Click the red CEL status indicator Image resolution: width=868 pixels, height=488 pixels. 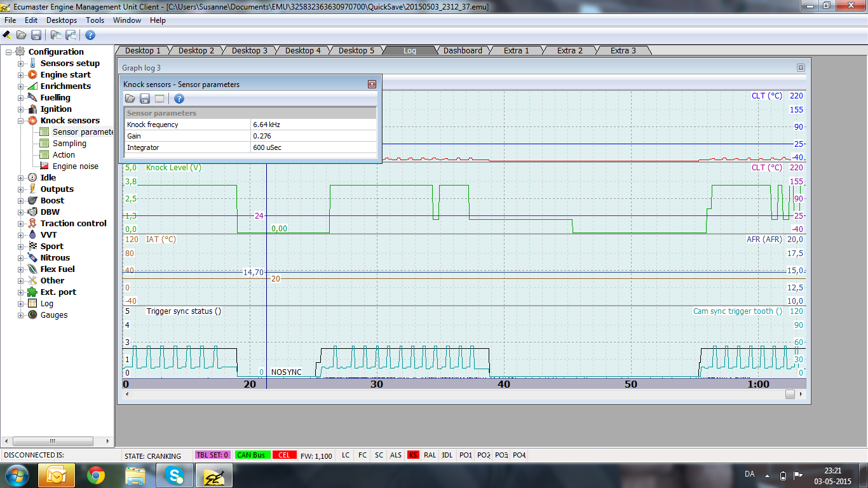tap(284, 455)
